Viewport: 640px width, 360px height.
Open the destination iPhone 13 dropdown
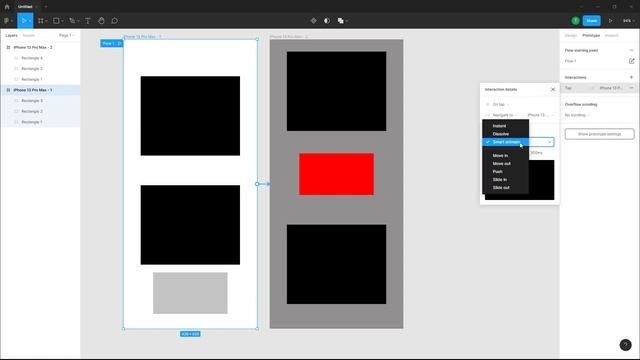coord(540,115)
